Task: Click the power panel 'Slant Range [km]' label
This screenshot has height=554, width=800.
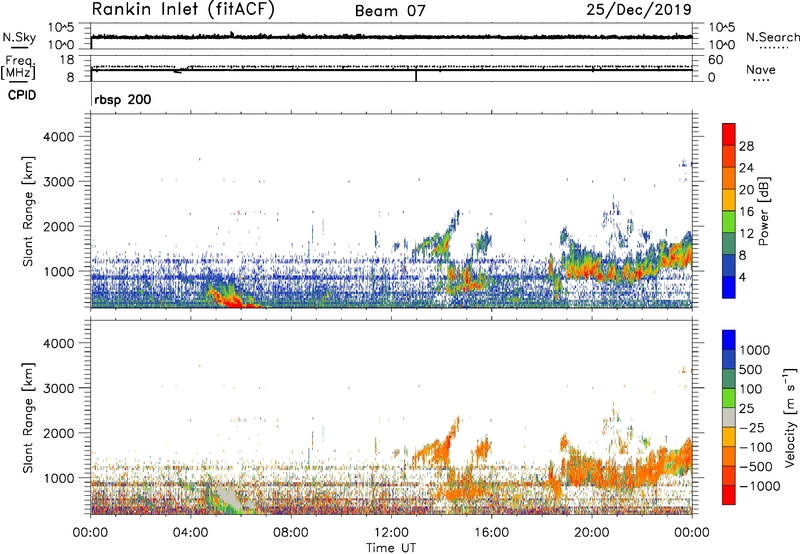Action: (x=28, y=211)
